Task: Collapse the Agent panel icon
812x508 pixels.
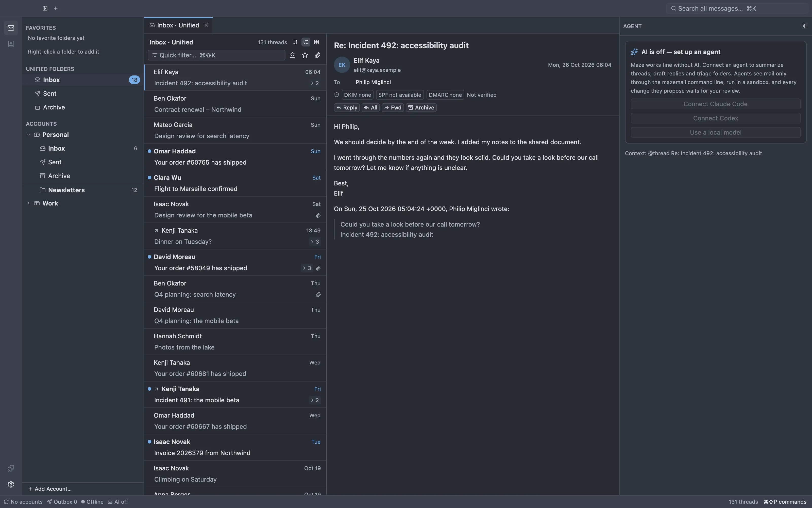Action: tap(804, 26)
